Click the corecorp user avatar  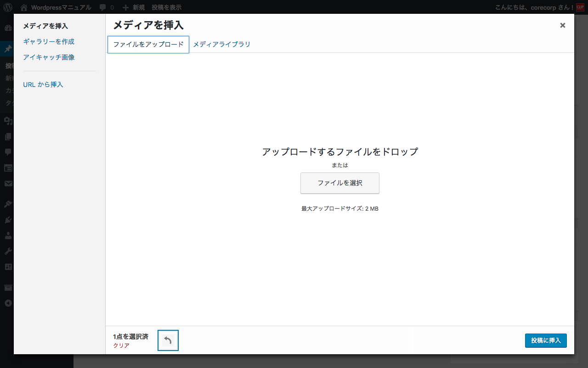(580, 7)
